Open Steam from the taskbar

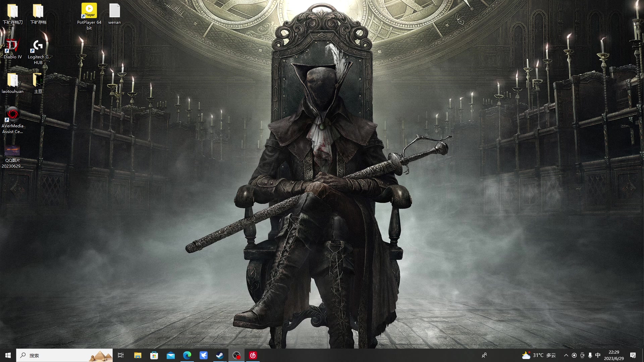220,355
